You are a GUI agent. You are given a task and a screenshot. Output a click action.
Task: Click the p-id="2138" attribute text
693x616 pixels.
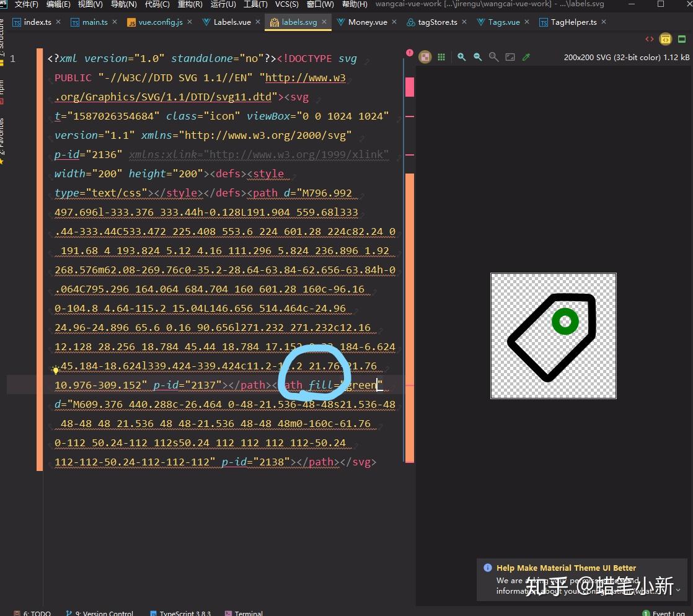(x=255, y=462)
